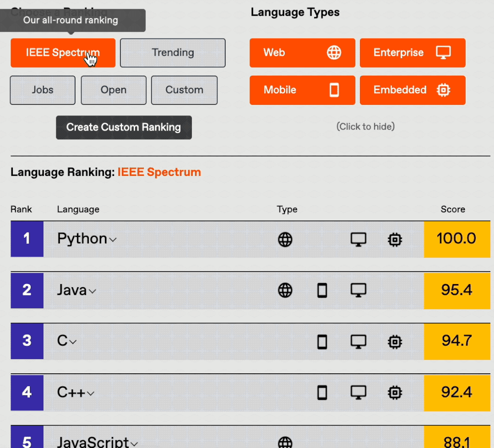Click the '(Click to hide)' link

365,126
